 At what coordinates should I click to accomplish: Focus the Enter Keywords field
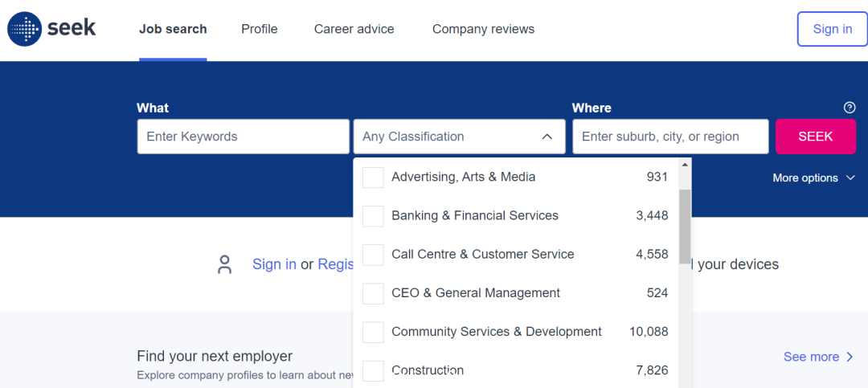[243, 137]
